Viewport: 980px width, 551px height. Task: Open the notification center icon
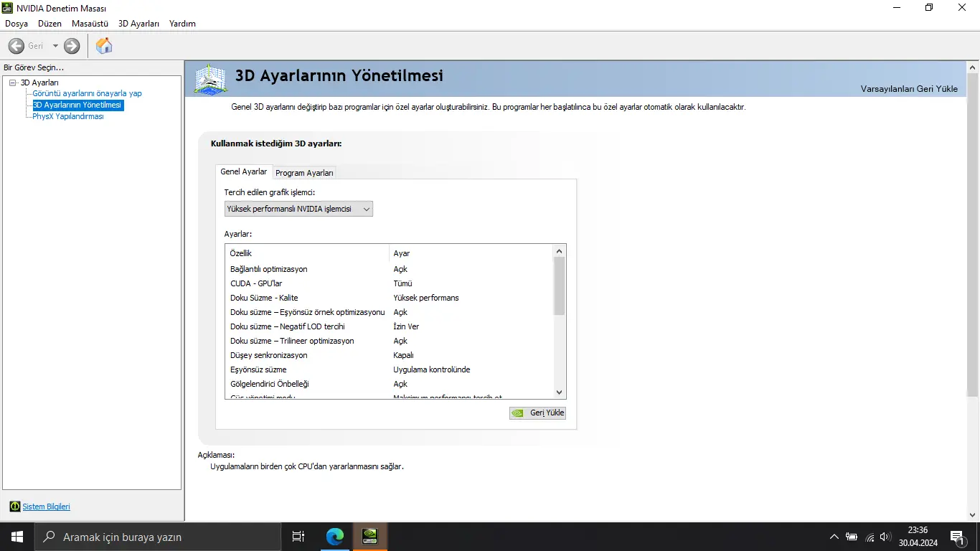[x=958, y=537]
